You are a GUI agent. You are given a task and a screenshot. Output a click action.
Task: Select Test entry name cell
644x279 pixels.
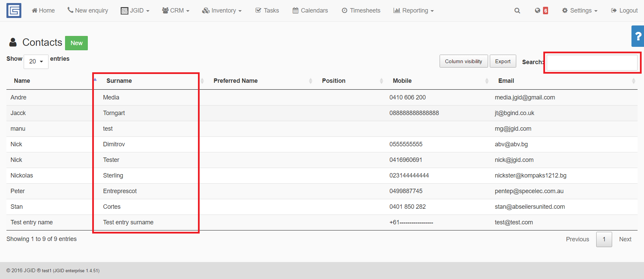[x=32, y=222]
